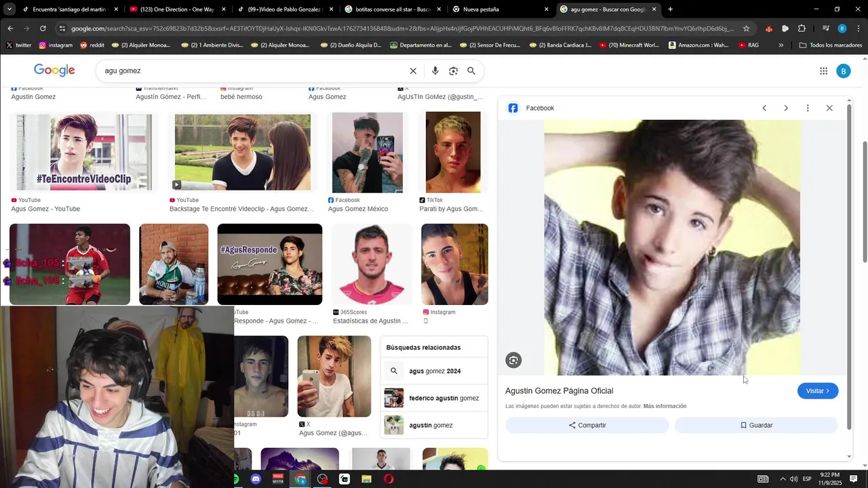This screenshot has width=868, height=488.
Task: Open browser extensions puzzle icon
Action: (x=802, y=28)
